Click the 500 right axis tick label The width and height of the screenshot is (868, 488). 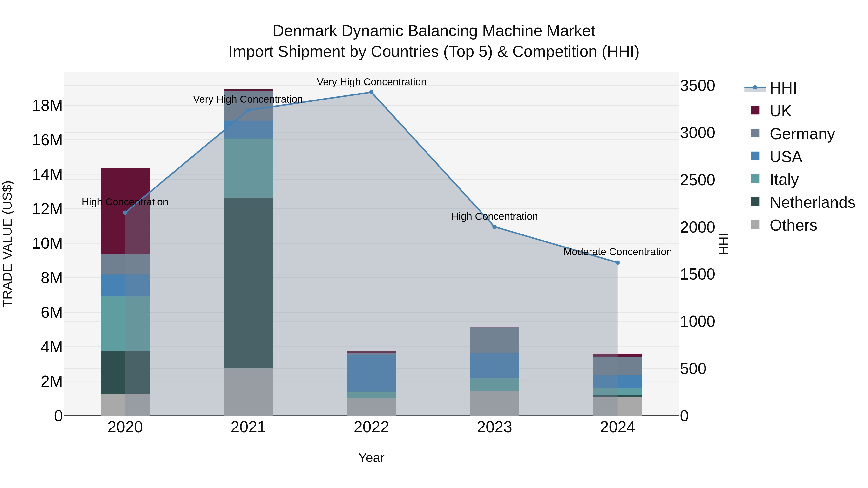693,369
